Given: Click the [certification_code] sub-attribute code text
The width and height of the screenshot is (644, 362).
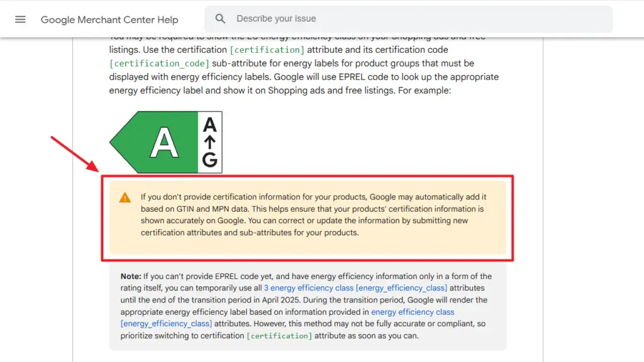Looking at the screenshot, I should coord(159,63).
